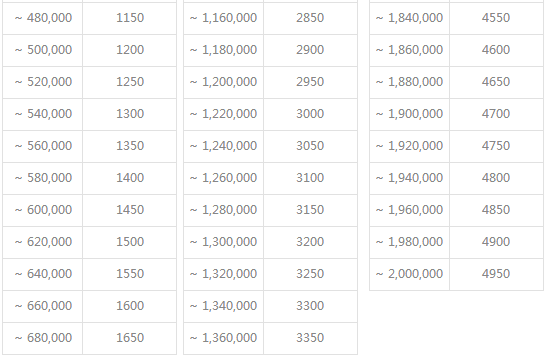
Task: Select the 4600 value cell
Action: (496, 51)
